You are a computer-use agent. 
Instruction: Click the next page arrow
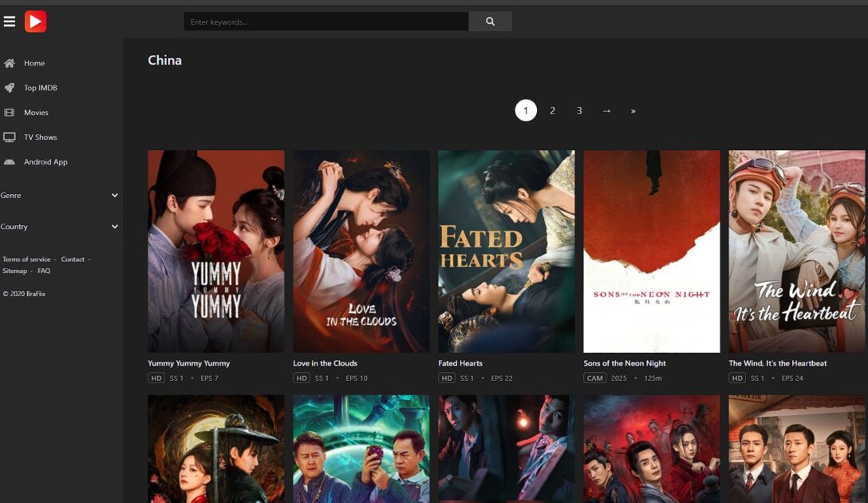pyautogui.click(x=606, y=111)
